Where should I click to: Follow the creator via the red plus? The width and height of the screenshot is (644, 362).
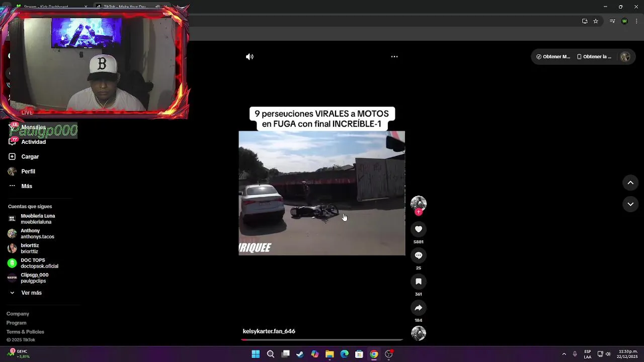(418, 212)
